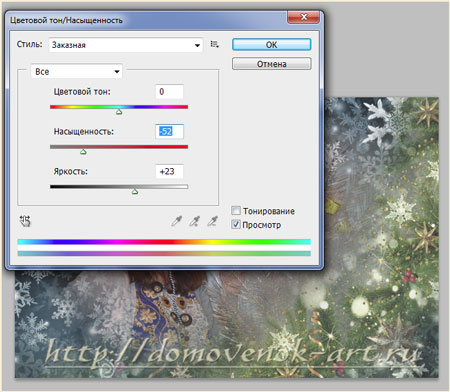Click the Отмена button
This screenshot has width=450, height=392.
[x=272, y=64]
